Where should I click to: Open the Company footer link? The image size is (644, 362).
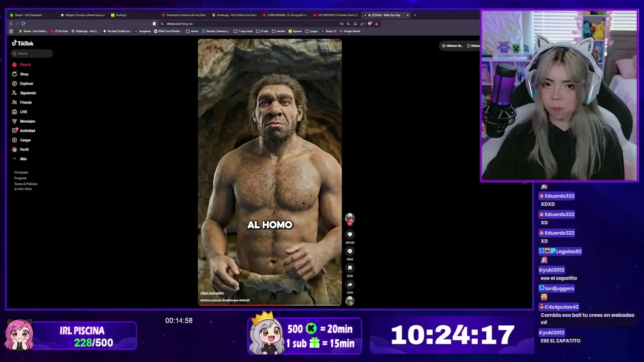click(x=21, y=172)
